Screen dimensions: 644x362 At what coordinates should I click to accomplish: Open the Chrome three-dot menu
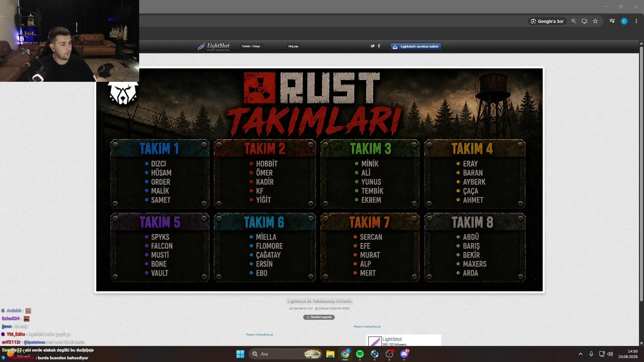(x=636, y=21)
